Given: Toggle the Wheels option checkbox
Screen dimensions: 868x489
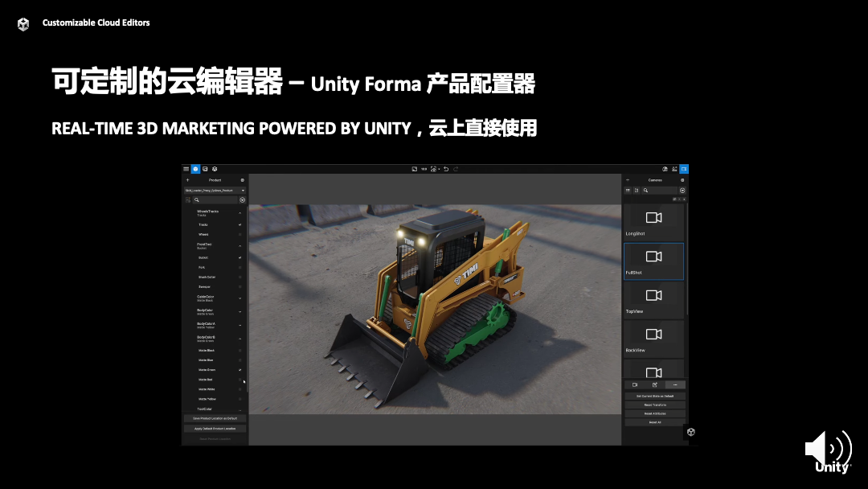Looking at the screenshot, I should (x=240, y=234).
